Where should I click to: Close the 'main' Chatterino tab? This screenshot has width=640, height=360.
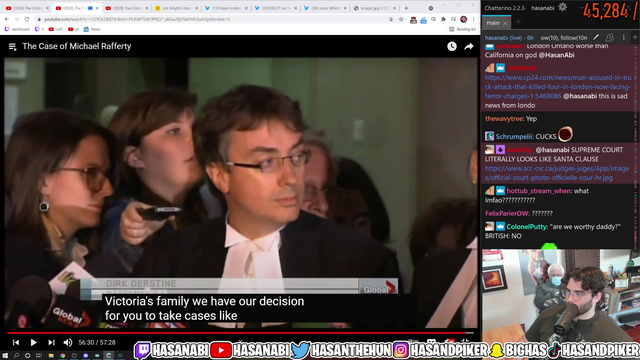(x=505, y=23)
